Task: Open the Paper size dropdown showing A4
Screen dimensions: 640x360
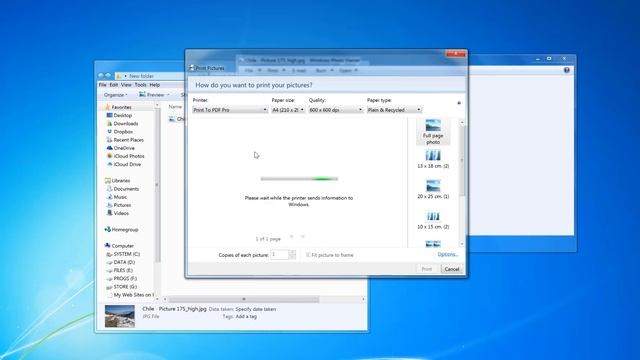Action: [288, 110]
